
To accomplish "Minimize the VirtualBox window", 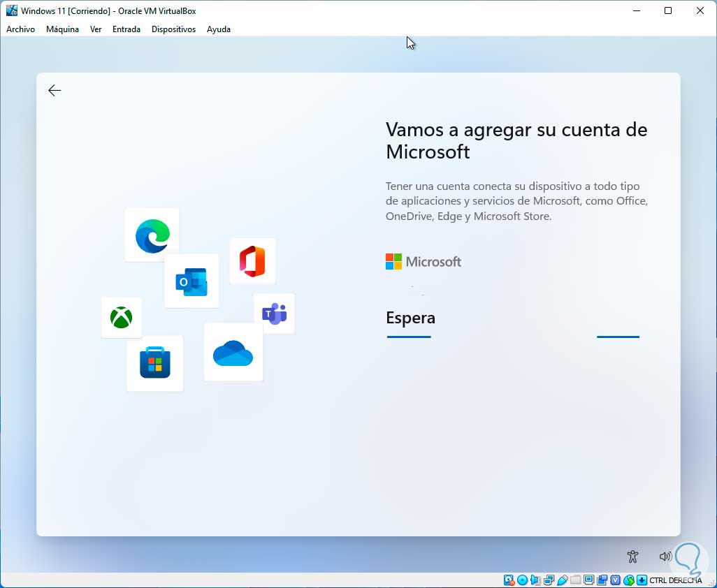I will pos(636,10).
